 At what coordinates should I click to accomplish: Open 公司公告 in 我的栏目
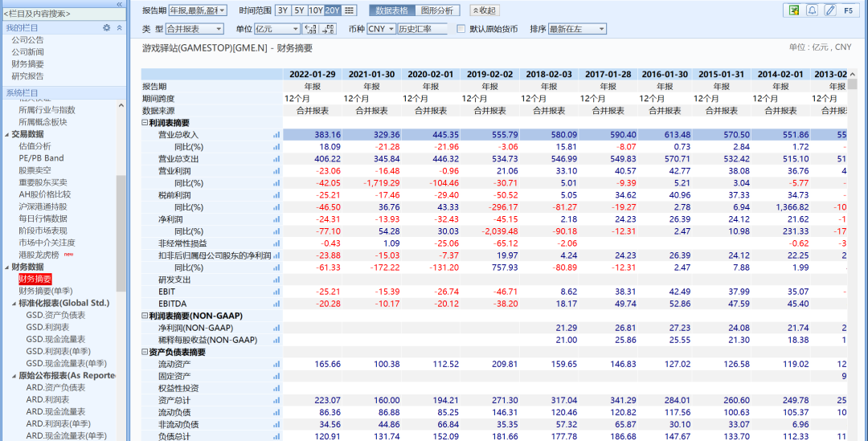[27, 40]
